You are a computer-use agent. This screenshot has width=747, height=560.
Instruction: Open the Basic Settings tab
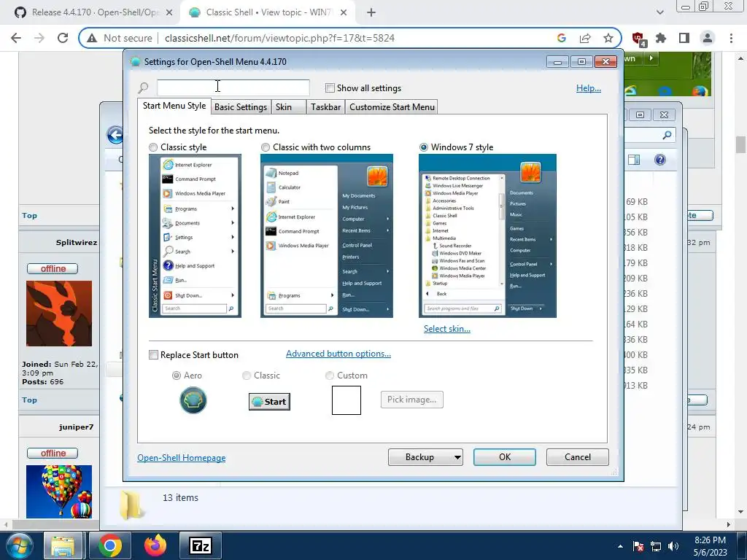pos(241,106)
